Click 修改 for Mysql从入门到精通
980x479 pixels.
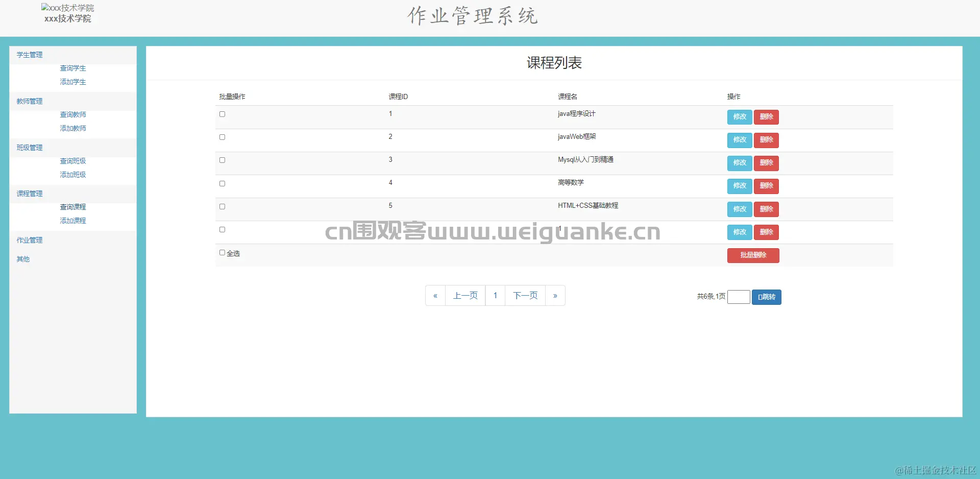[740, 163]
